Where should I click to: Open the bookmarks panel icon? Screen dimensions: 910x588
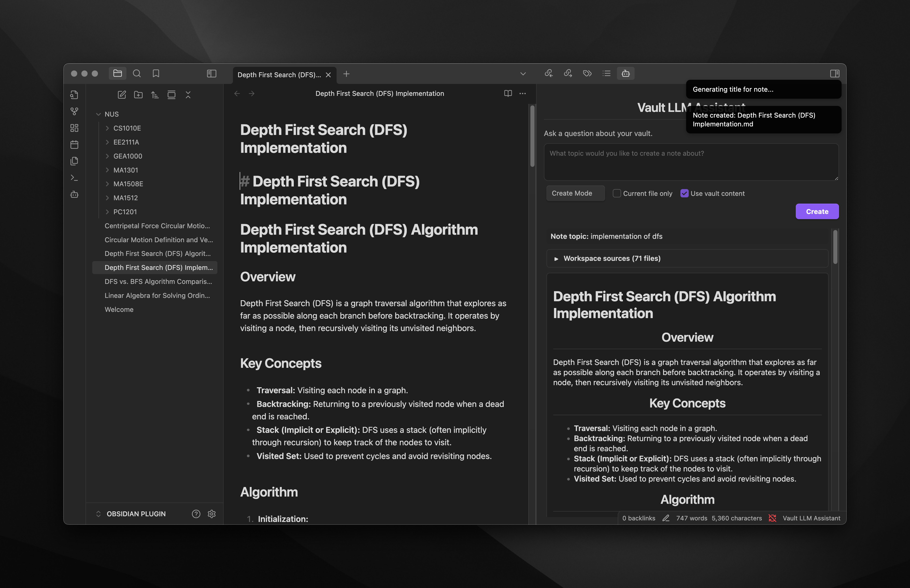pyautogui.click(x=156, y=73)
